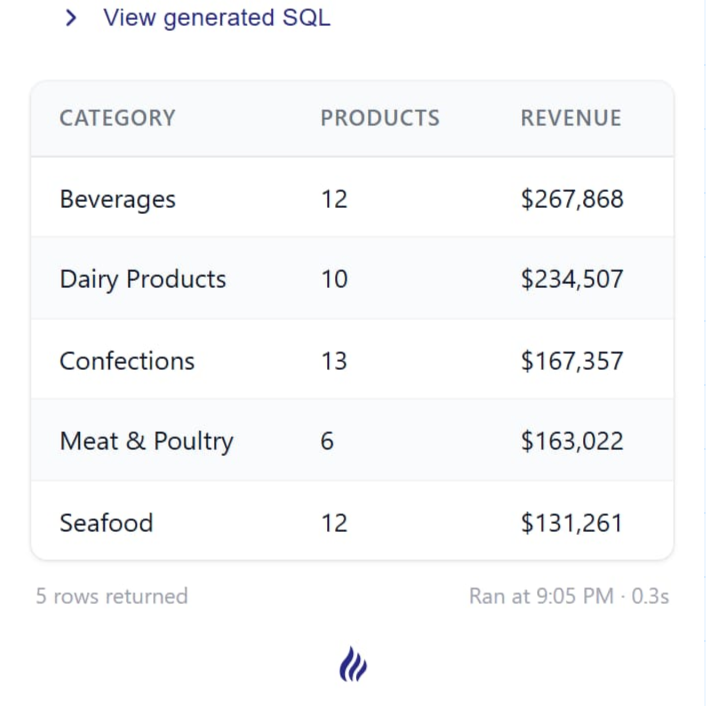Click the $267,868 revenue value
The image size is (706, 706).
(572, 199)
